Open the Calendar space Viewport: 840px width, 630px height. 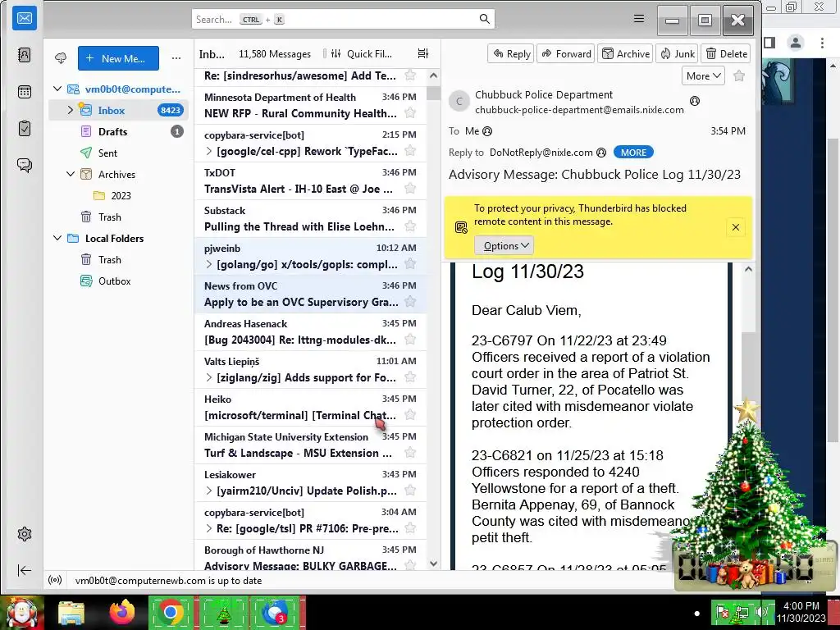tap(25, 92)
